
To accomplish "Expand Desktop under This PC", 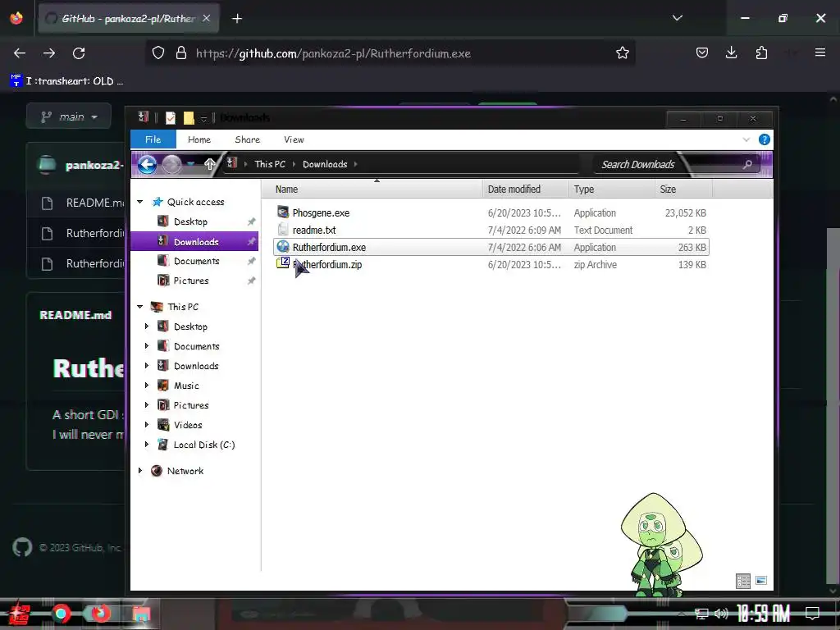I will pos(147,326).
